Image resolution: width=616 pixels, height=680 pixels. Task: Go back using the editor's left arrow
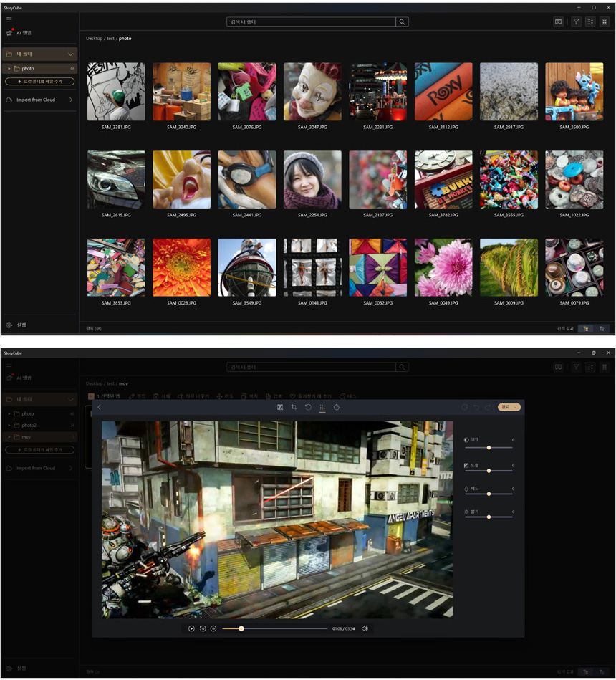pos(100,407)
